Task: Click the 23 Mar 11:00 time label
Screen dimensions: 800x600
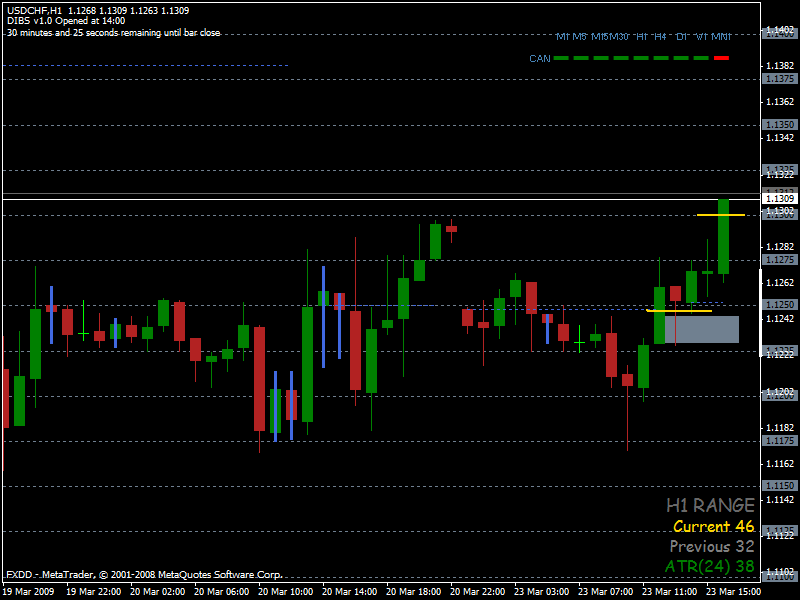Action: pyautogui.click(x=669, y=592)
